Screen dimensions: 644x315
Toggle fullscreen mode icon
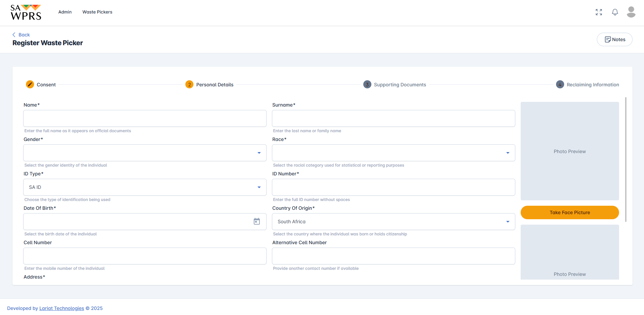(599, 12)
